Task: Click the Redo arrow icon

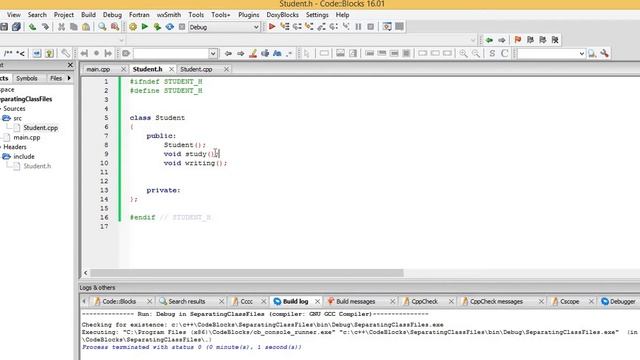Action: 45,27
